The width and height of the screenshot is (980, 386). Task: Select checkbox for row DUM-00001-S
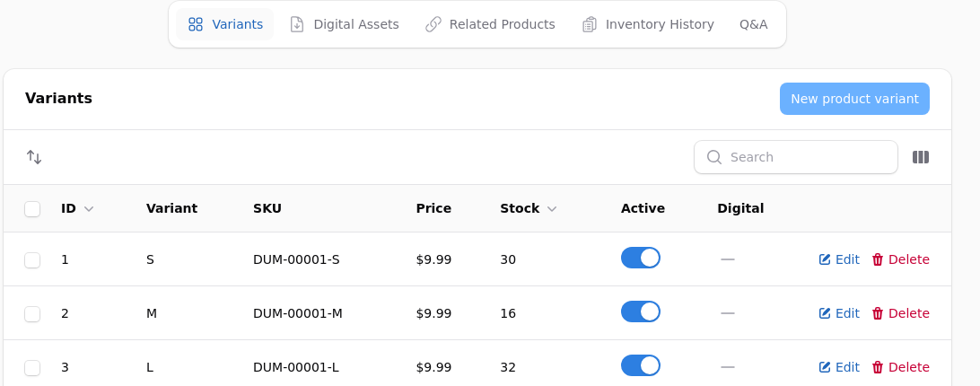tap(32, 260)
